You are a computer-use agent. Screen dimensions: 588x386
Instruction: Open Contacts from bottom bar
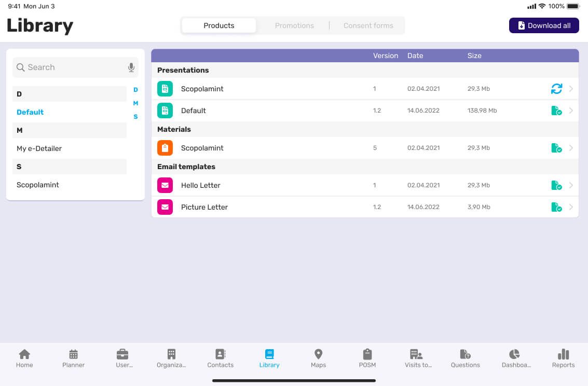click(x=221, y=359)
